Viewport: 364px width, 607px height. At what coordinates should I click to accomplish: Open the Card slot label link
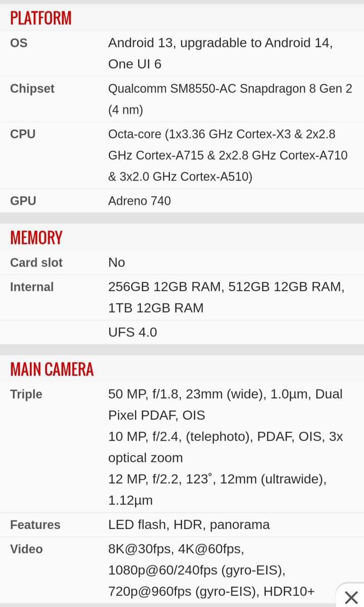(x=36, y=263)
